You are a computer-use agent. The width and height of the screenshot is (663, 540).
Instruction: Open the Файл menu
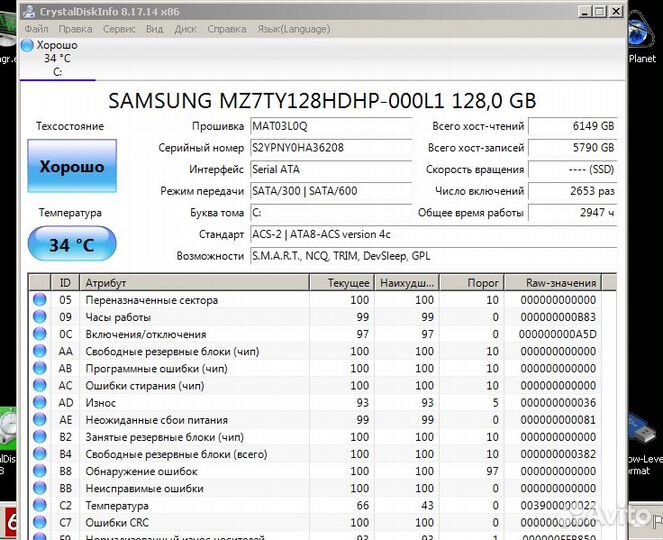pos(36,29)
